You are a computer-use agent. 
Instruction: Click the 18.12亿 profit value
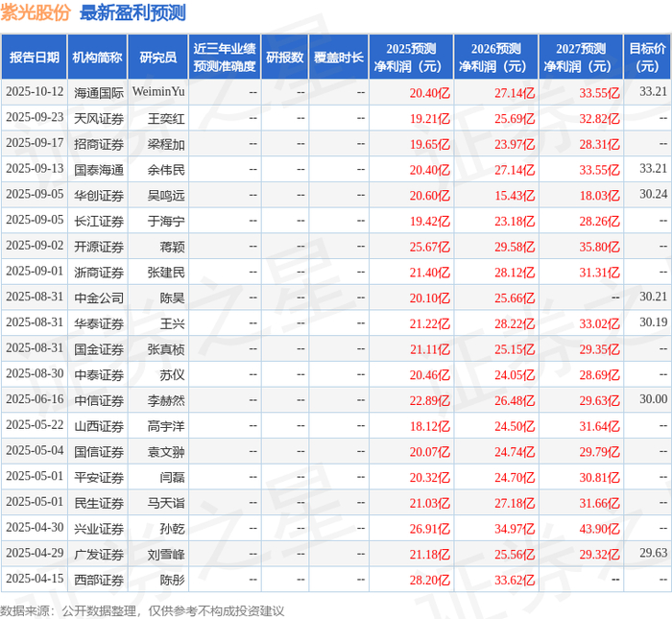pos(430,426)
